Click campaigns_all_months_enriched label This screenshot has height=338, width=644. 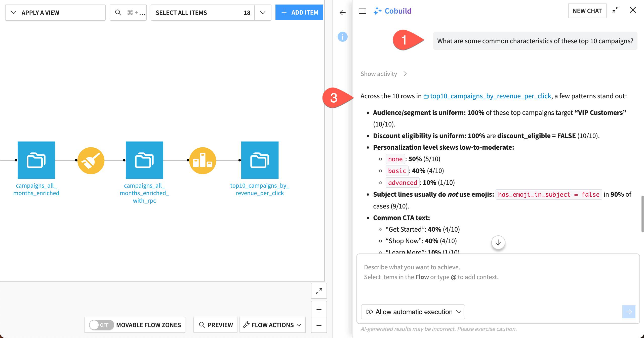[x=36, y=189]
